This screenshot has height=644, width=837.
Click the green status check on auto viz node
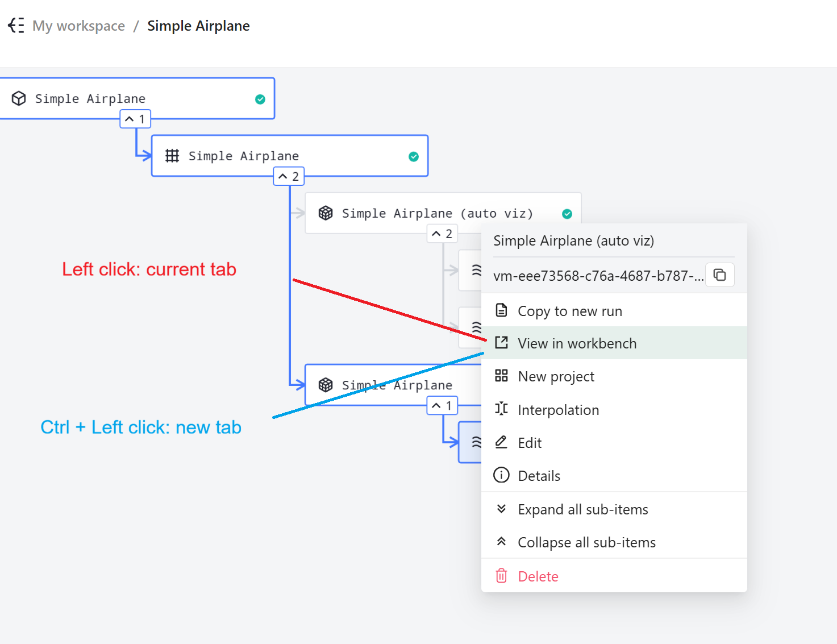tap(567, 214)
